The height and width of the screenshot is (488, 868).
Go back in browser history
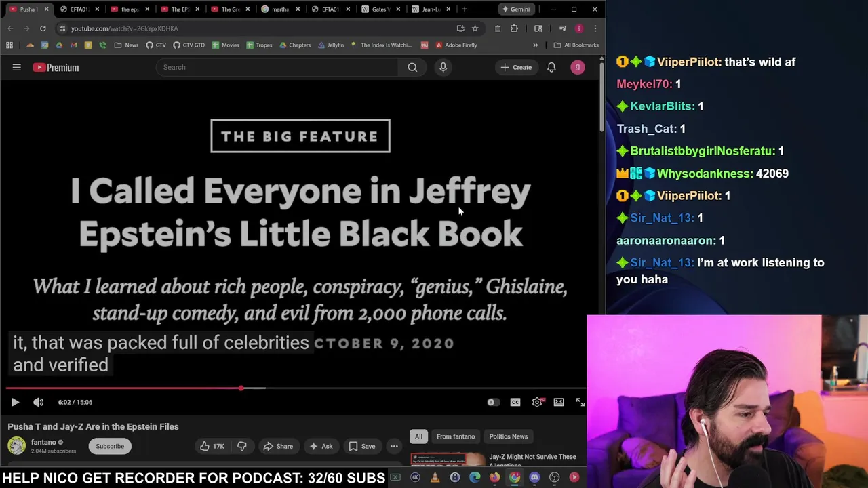pos(10,28)
